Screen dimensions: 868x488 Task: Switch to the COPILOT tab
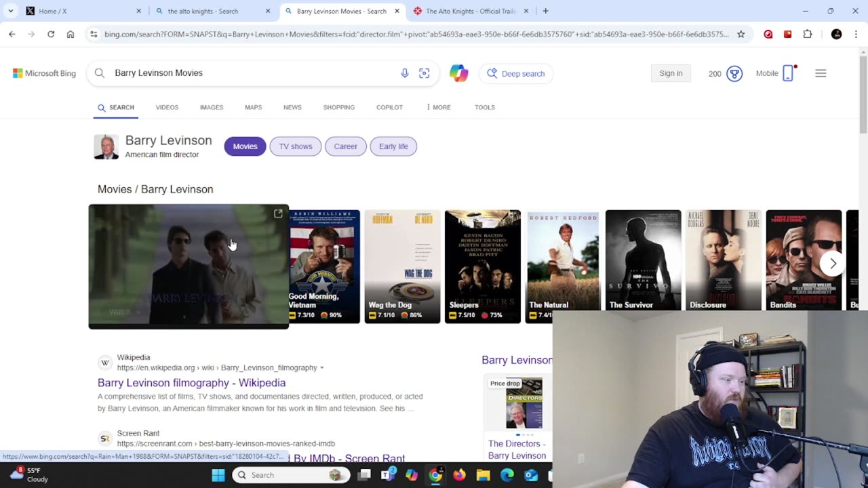(x=389, y=107)
